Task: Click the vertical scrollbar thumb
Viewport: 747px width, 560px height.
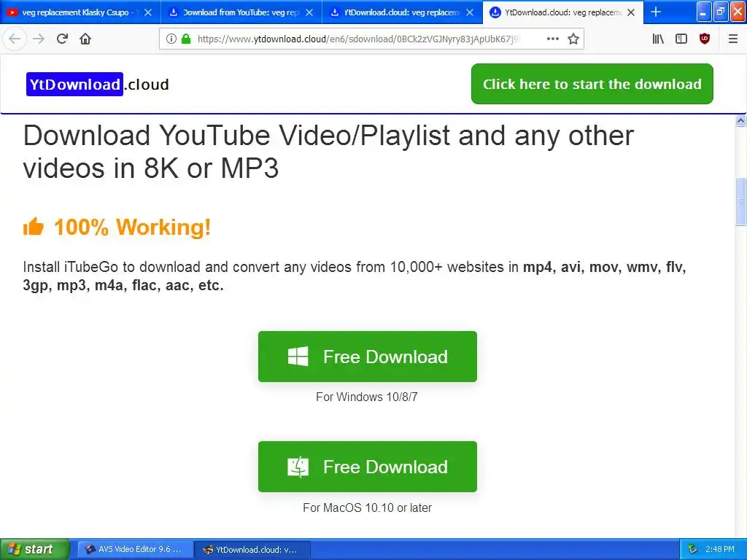Action: click(741, 201)
